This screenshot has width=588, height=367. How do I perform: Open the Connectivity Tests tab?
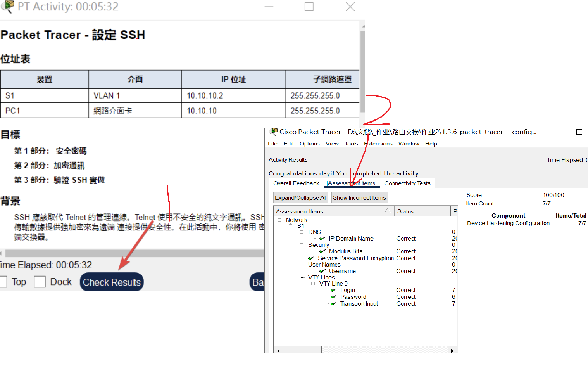coord(407,183)
